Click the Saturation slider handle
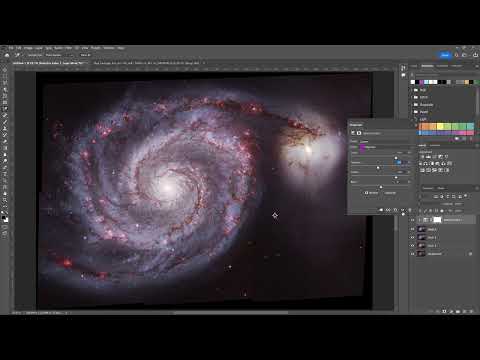This screenshot has height=360, width=480. click(378, 168)
